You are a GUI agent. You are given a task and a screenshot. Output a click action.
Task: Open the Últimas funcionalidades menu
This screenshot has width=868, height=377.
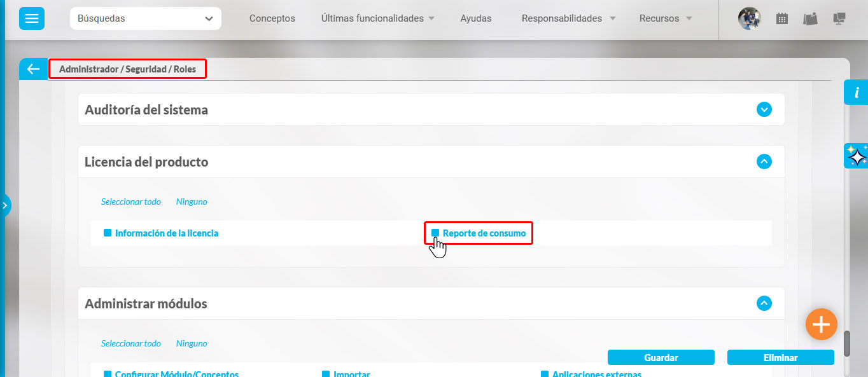point(377,18)
